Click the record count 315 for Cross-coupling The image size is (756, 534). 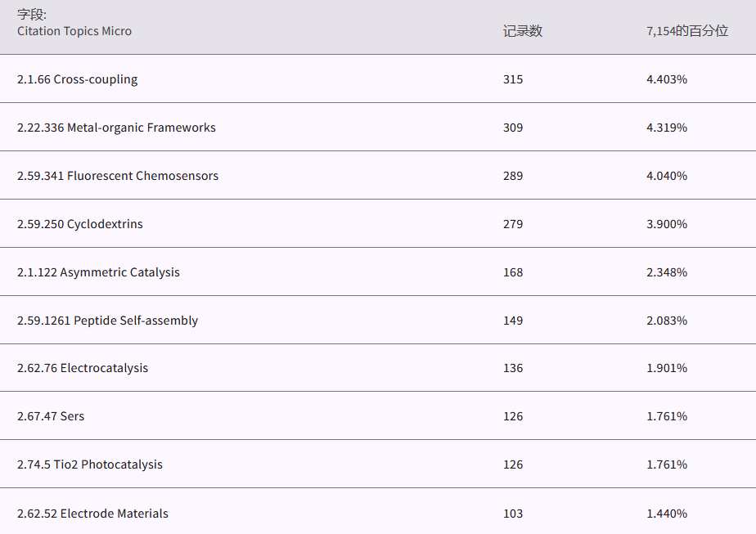pyautogui.click(x=513, y=79)
